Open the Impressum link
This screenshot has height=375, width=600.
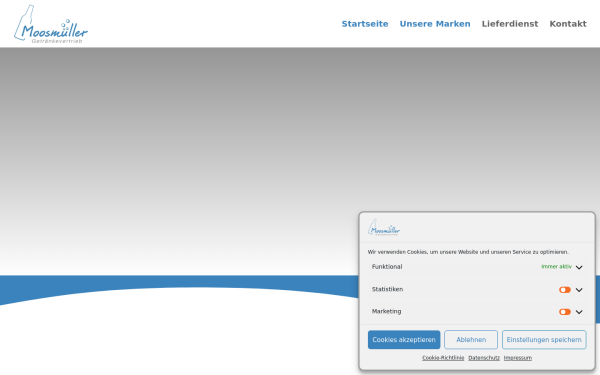tap(518, 358)
